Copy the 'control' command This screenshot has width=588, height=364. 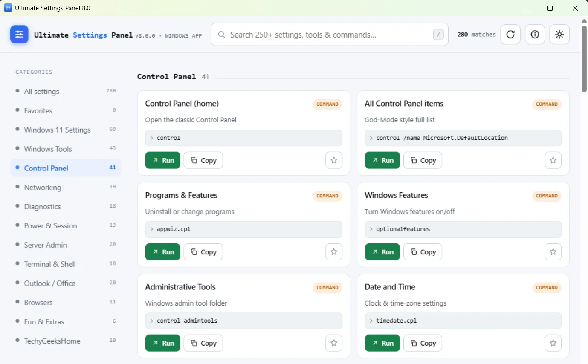click(203, 160)
